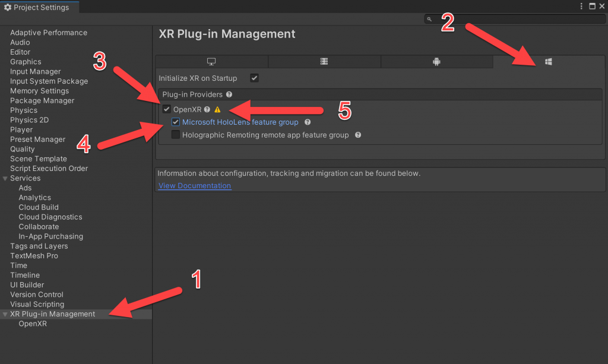Open the OpenXR help icon
This screenshot has height=364, width=608.
coord(207,109)
